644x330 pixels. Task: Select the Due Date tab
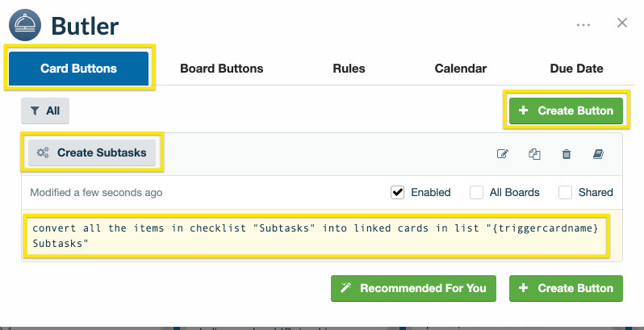coord(577,69)
